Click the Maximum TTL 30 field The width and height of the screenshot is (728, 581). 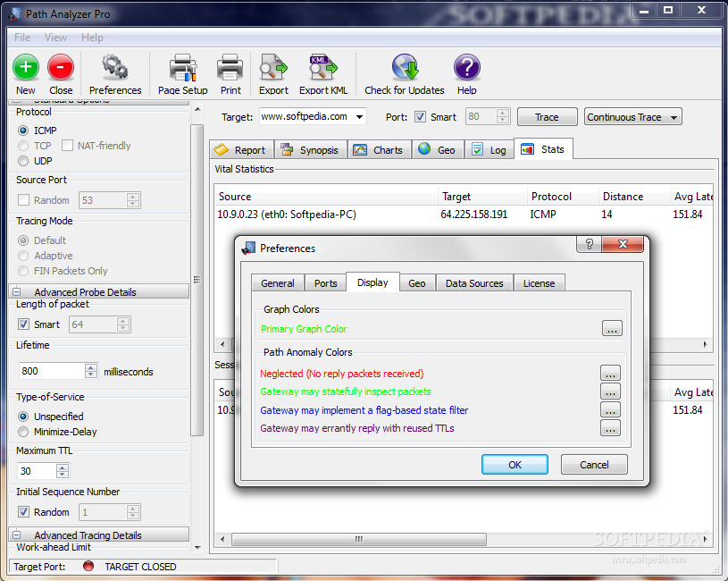point(38,471)
